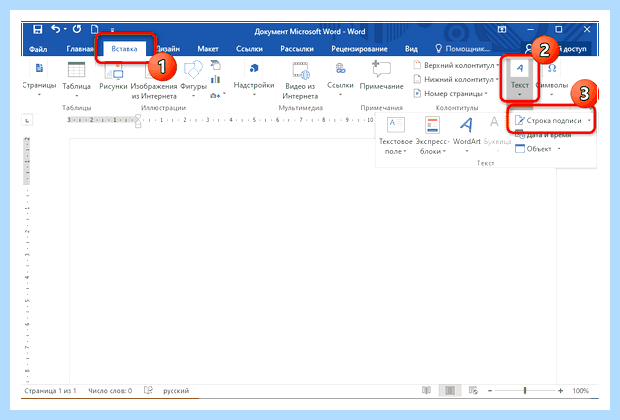Click the chart Диаграмма icon
620x420 pixels.
pyautogui.click(x=215, y=79)
